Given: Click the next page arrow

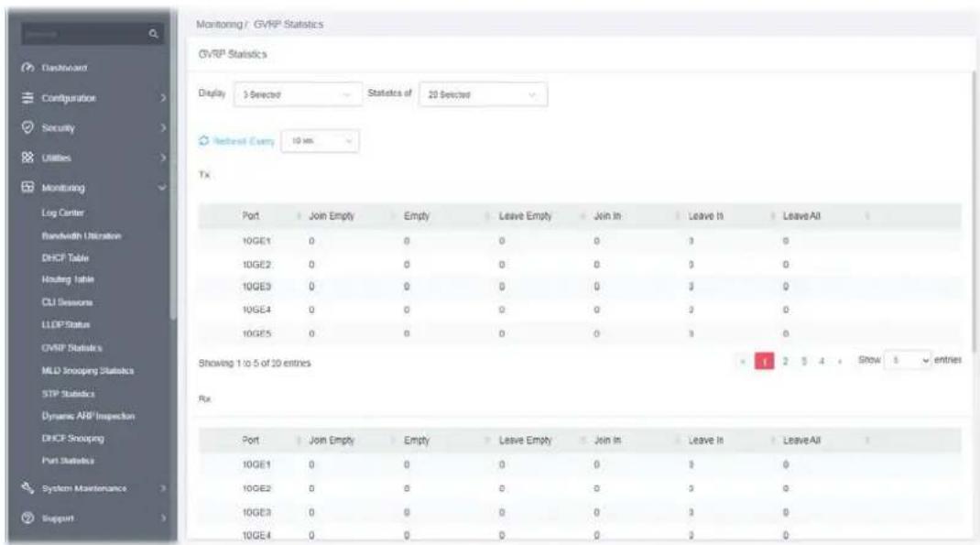Looking at the screenshot, I should pyautogui.click(x=840, y=361).
